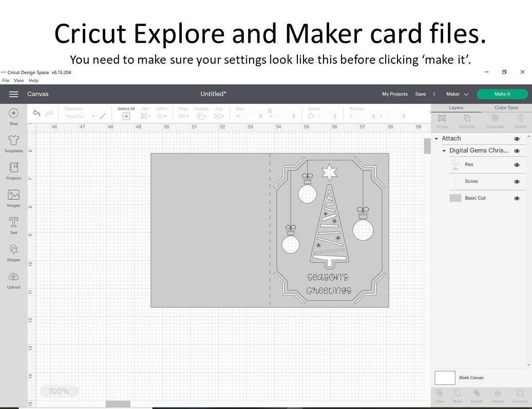Click the Redo arrow
Screen dimensions: 532x409
(49, 113)
